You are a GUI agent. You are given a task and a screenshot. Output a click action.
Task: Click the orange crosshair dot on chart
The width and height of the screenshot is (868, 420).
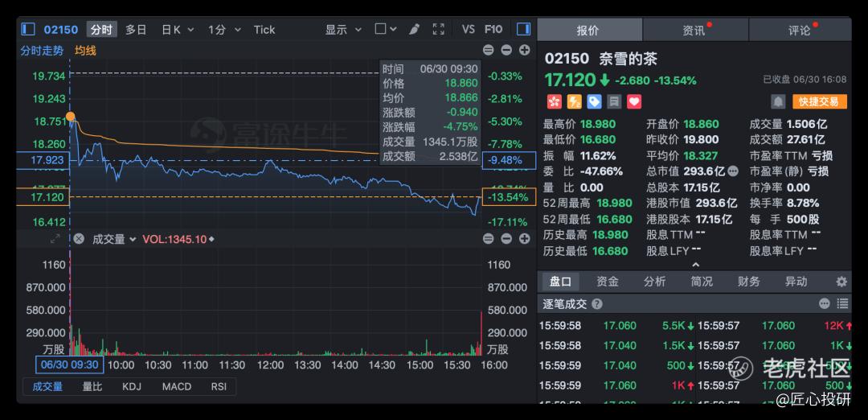tap(70, 117)
